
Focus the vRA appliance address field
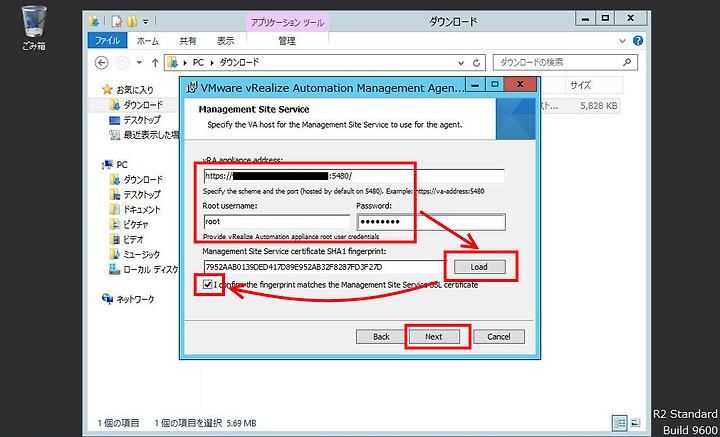[354, 176]
